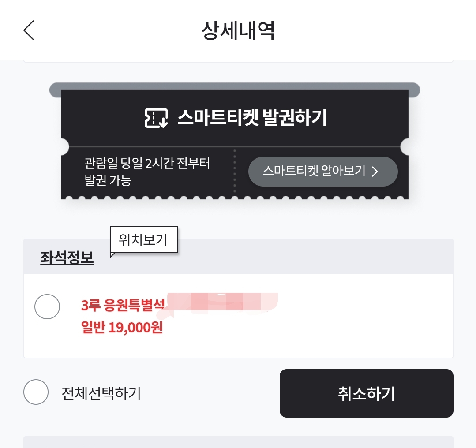The image size is (476, 448).
Task: Tap the smart ticket download icon
Action: (156, 118)
